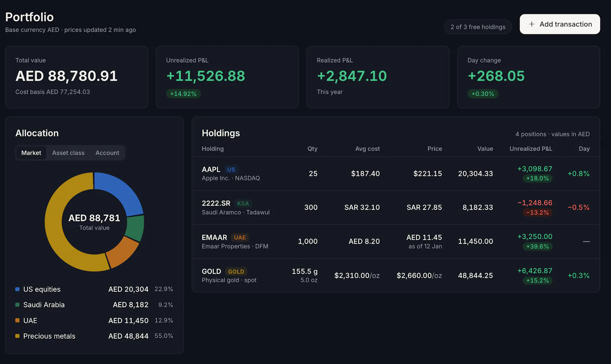Viewport: 611px width, 364px height.
Task: Open the GOLD holding ticker
Action: 211,271
